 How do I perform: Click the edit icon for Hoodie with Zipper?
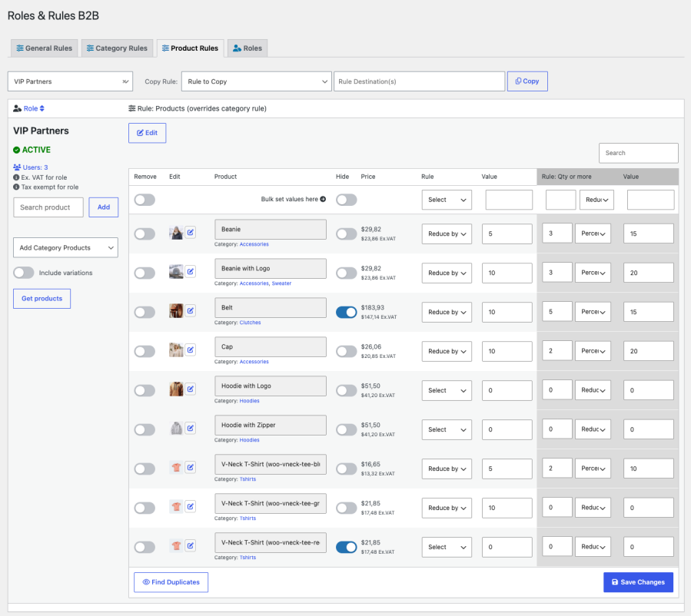pyautogui.click(x=191, y=429)
